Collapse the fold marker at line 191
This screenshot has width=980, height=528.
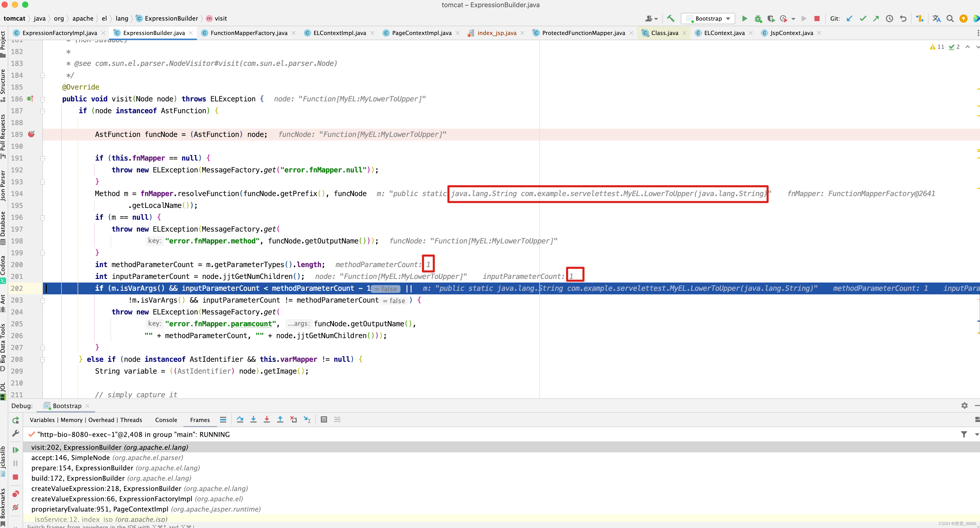tap(43, 158)
